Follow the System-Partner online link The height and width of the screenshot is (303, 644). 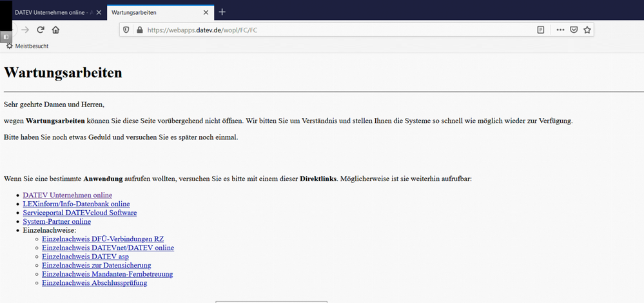click(57, 221)
